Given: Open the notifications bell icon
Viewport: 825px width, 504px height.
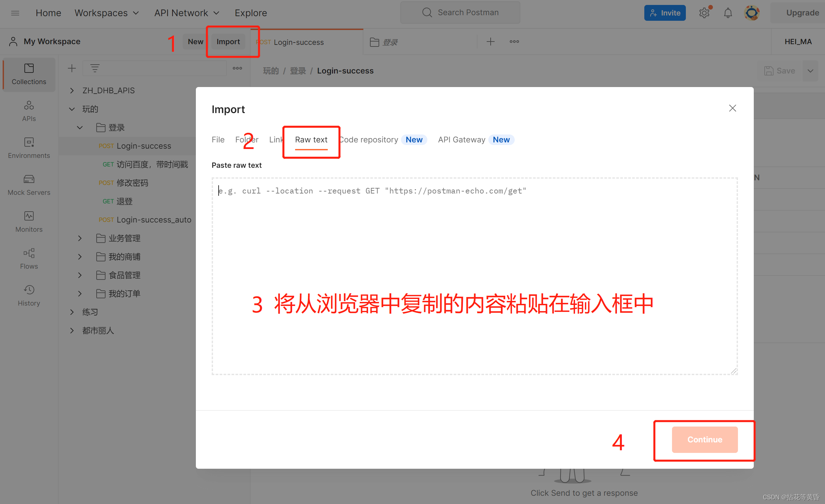Looking at the screenshot, I should coord(728,13).
